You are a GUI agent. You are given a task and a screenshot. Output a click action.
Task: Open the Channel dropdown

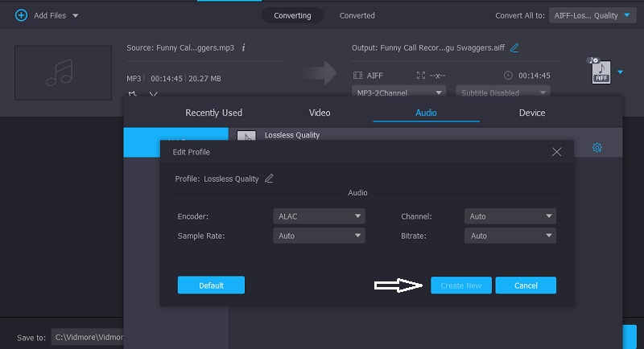[510, 216]
